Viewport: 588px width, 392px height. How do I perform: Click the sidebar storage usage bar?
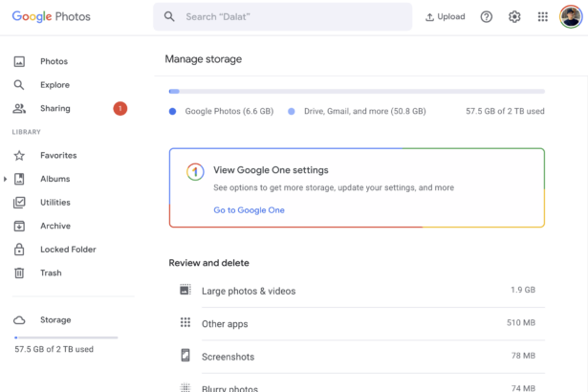[x=66, y=338]
